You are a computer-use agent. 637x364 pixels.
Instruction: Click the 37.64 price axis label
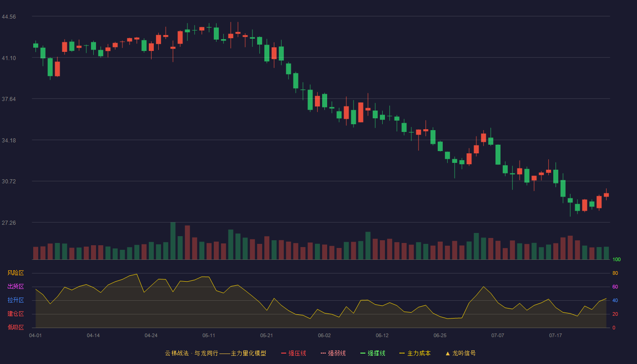(9, 99)
